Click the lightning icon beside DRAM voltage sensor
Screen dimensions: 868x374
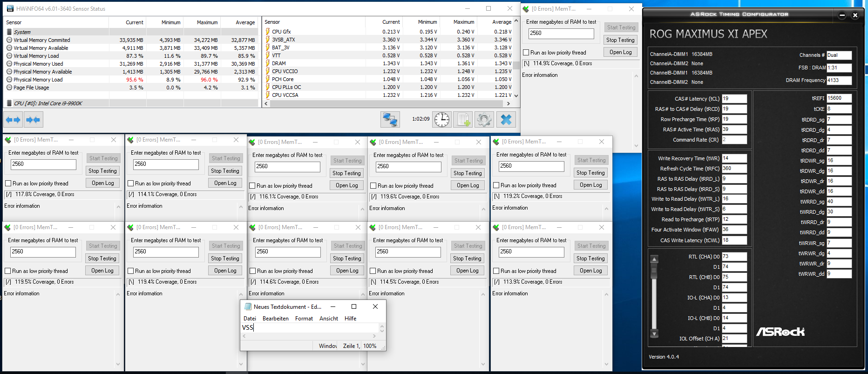click(268, 63)
